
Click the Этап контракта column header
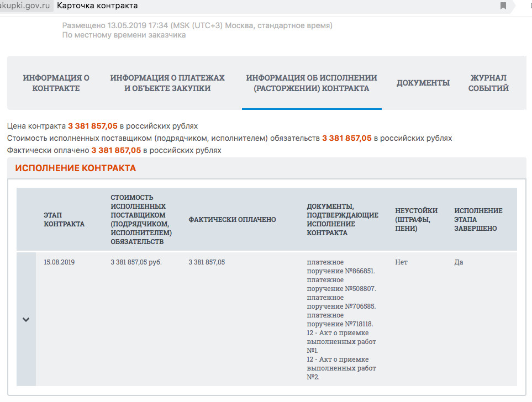64,220
